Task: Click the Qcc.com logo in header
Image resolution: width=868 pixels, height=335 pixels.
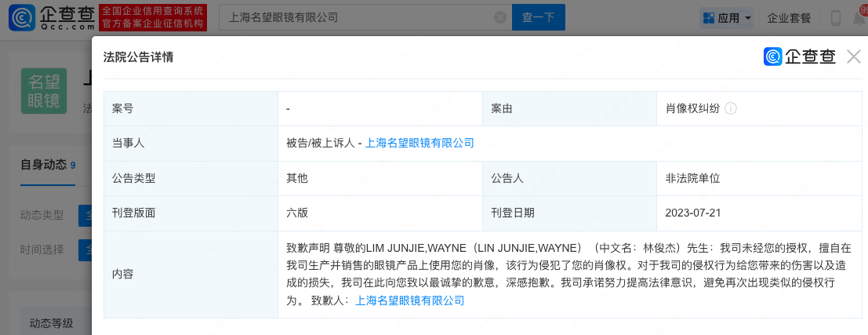Action: (x=52, y=18)
